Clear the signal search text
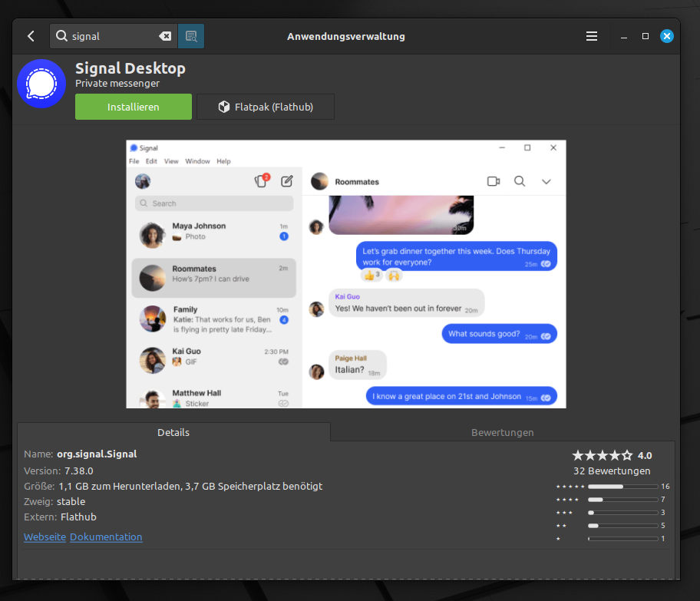The image size is (700, 601). (165, 36)
